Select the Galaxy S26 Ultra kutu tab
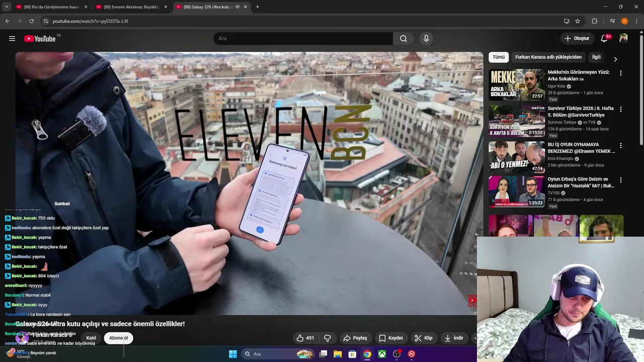Image resolution: width=644 pixels, height=362 pixels. [211, 7]
